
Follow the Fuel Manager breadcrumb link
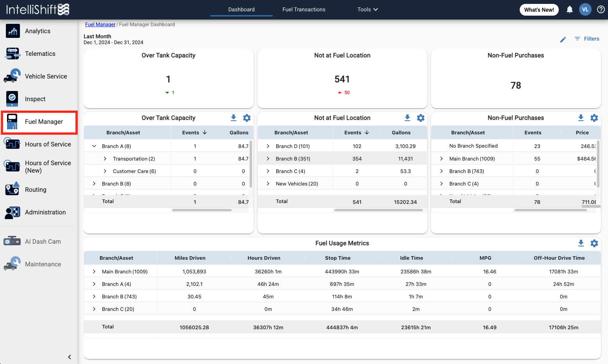100,24
